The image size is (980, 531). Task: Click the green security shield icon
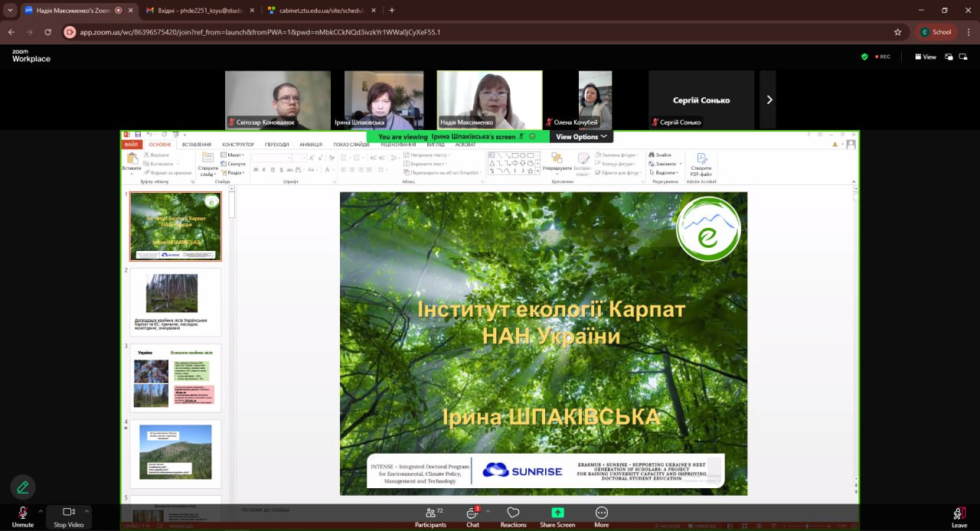coord(864,57)
